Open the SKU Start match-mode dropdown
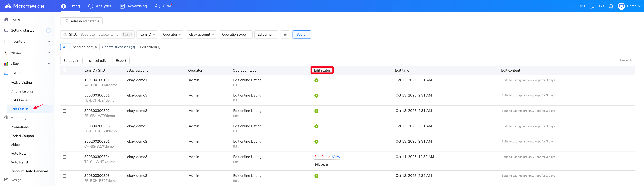The height and width of the screenshot is (186, 644). pos(127,34)
